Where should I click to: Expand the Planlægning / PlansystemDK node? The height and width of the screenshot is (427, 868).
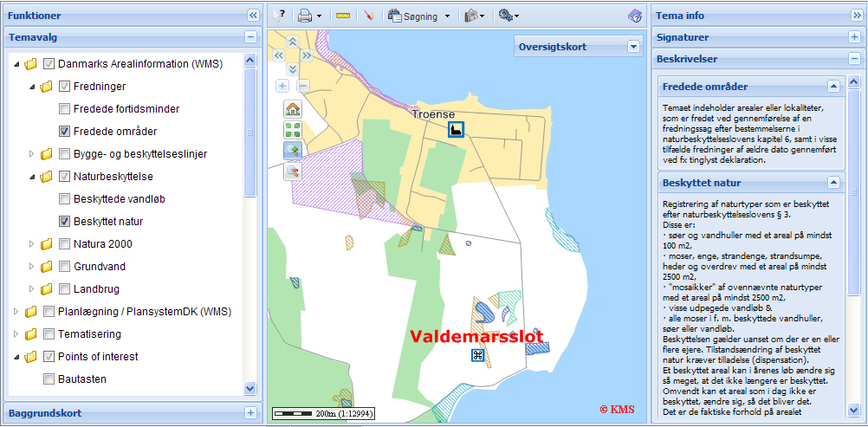coord(16,311)
